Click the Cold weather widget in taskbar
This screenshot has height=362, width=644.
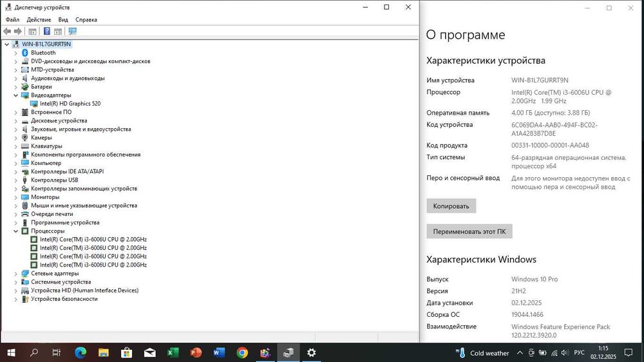tap(482, 353)
